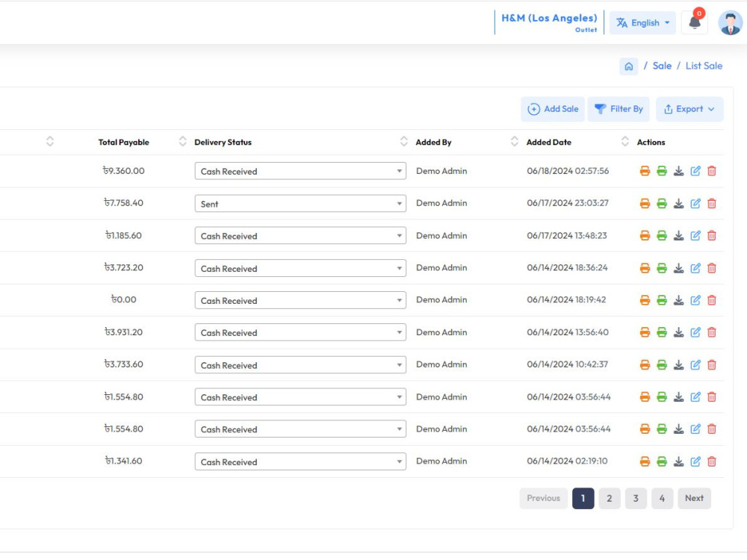Open the Filter By panel
This screenshot has height=560, width=747.
click(619, 109)
